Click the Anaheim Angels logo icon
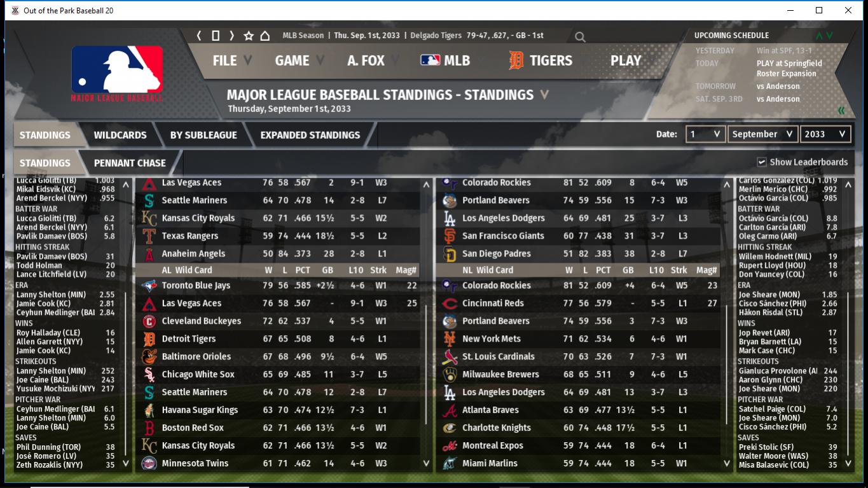The width and height of the screenshot is (868, 488). (149, 254)
